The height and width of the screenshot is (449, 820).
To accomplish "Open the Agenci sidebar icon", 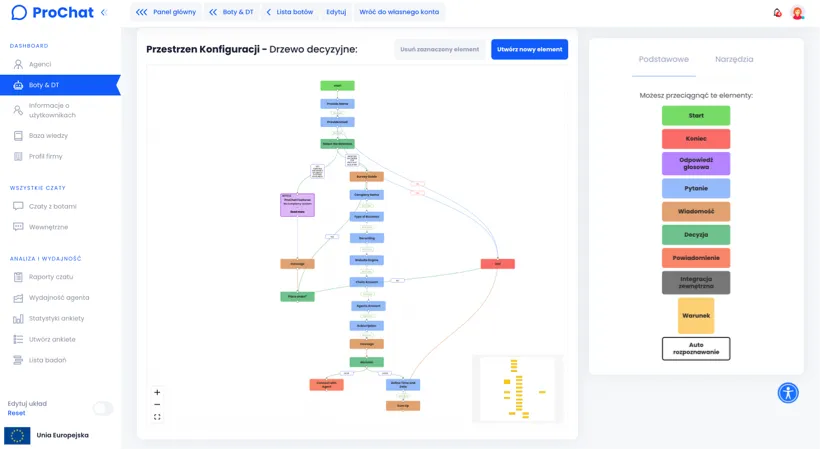I will 18,64.
